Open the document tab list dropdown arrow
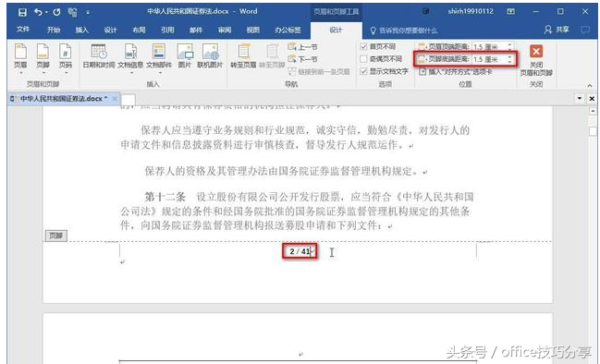 tap(580, 99)
